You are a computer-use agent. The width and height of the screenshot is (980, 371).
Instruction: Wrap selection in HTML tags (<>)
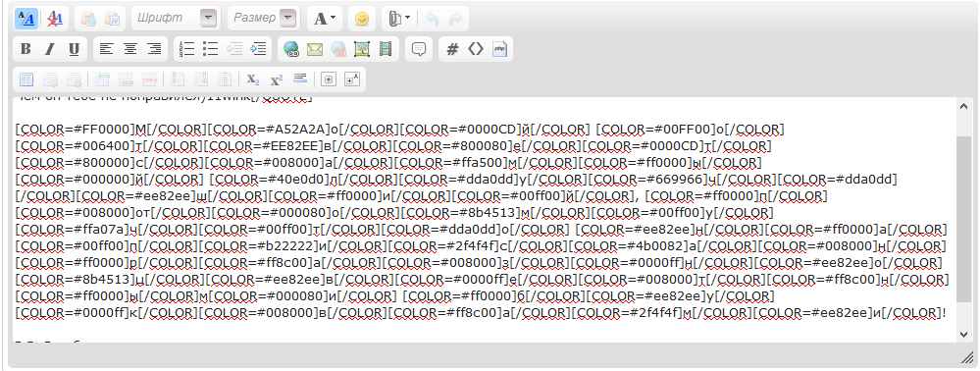click(476, 49)
